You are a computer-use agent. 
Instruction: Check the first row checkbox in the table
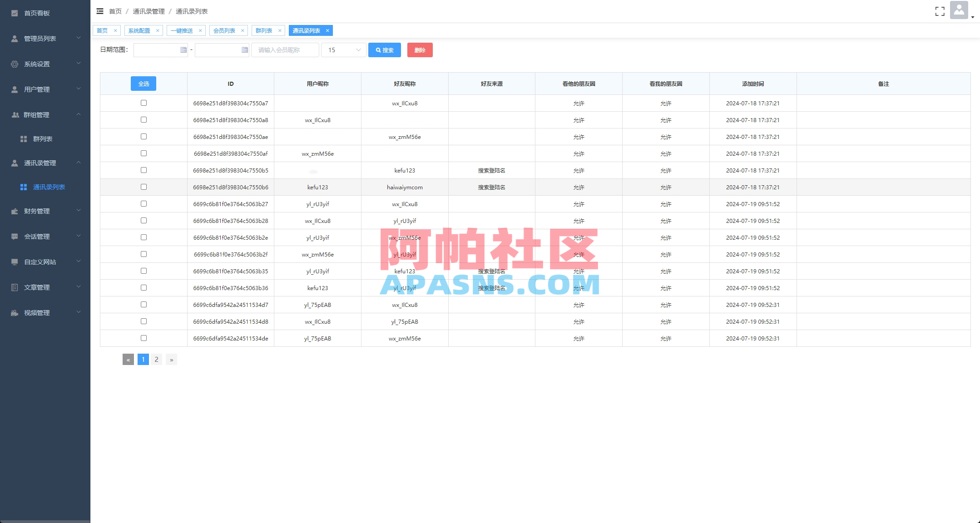(x=144, y=103)
